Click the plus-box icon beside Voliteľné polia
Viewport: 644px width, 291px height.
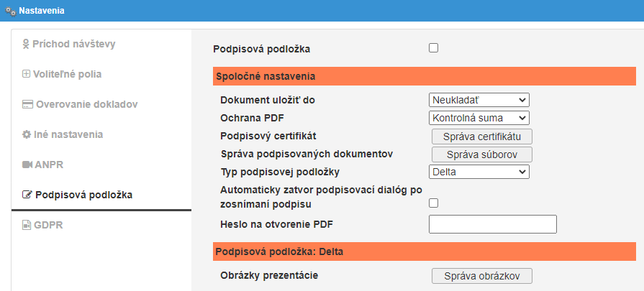click(27, 74)
